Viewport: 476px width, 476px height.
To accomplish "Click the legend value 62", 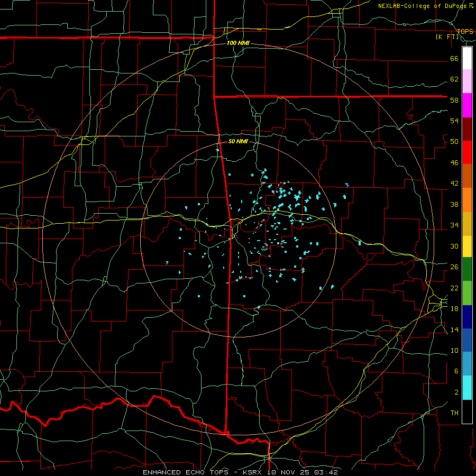I will coord(454,79).
